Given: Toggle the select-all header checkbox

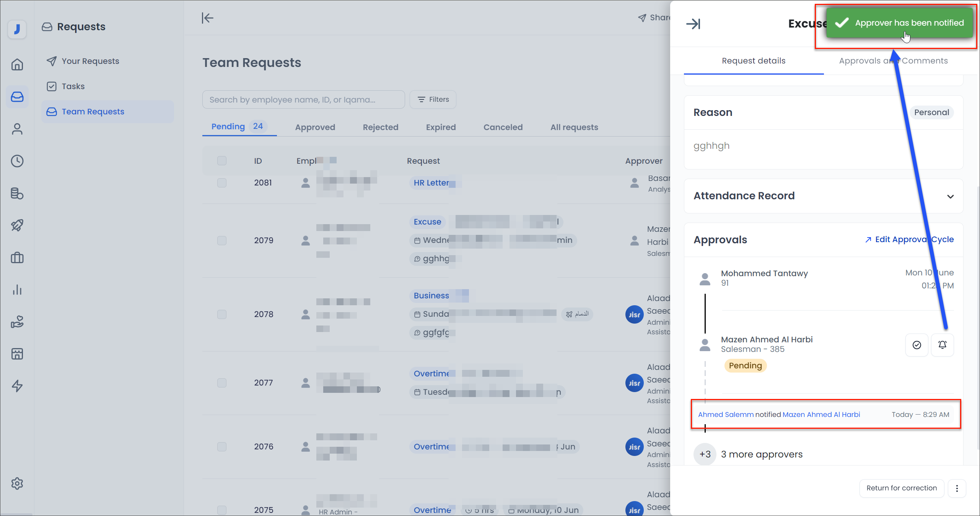Looking at the screenshot, I should [222, 161].
